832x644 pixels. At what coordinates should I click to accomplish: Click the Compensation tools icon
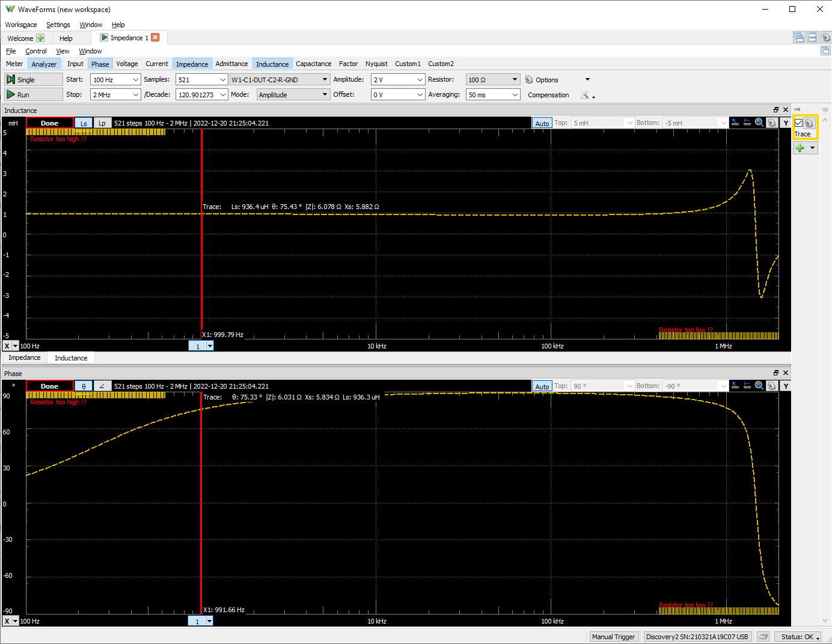pos(584,95)
